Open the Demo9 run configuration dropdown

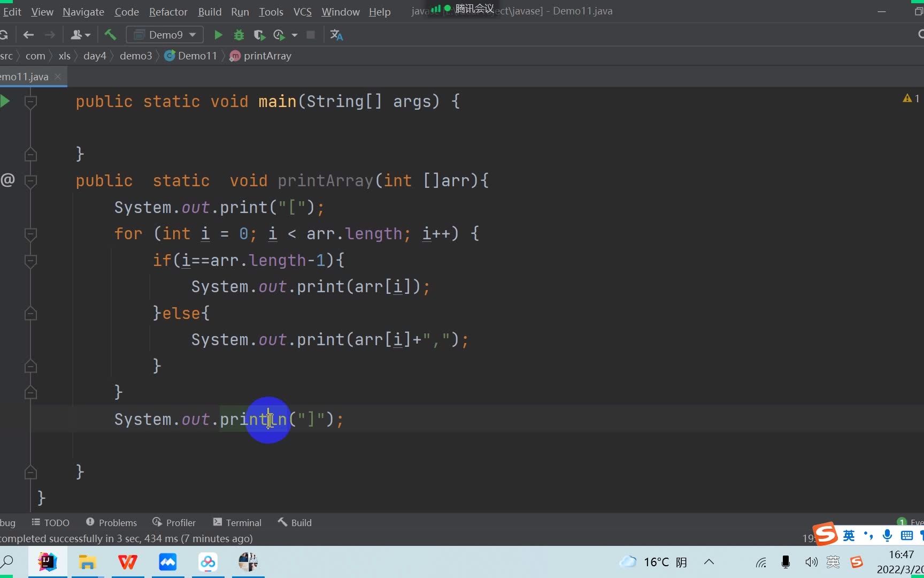click(x=165, y=35)
